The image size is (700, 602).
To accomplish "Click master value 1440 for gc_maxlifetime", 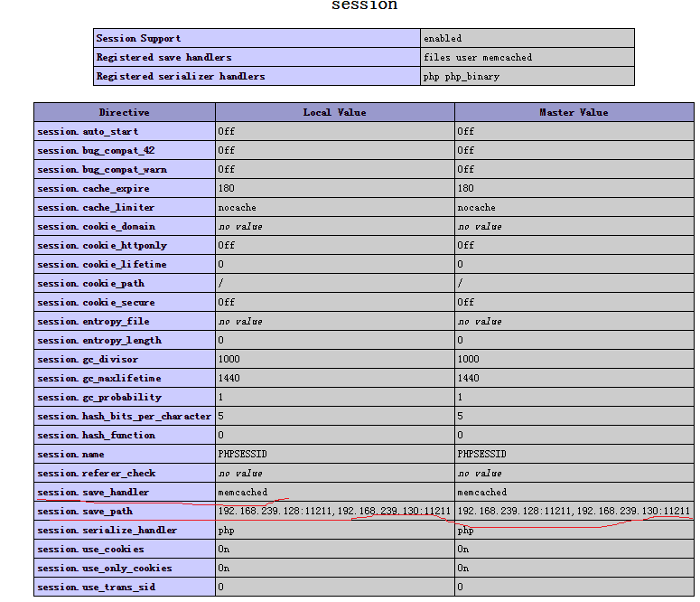I will (x=468, y=379).
